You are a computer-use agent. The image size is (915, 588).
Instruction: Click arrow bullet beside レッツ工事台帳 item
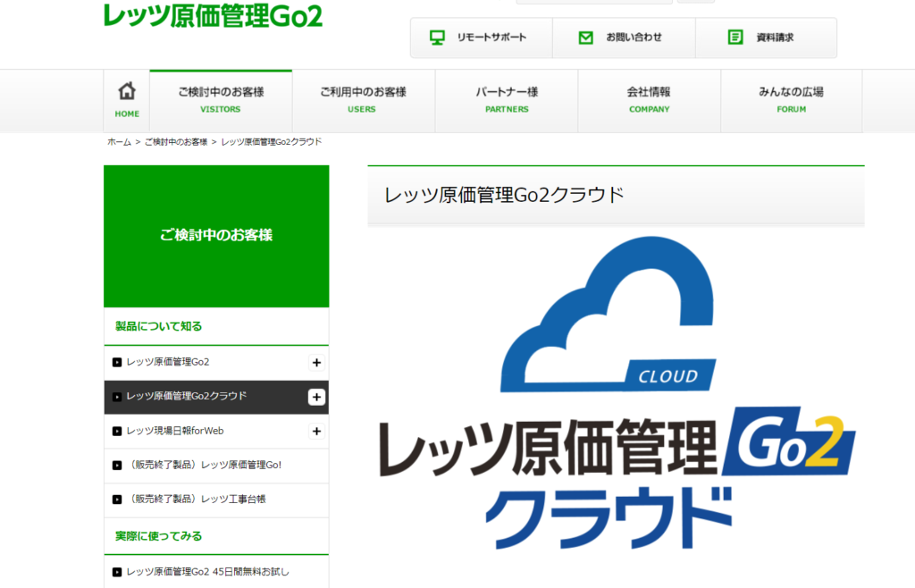click(117, 500)
